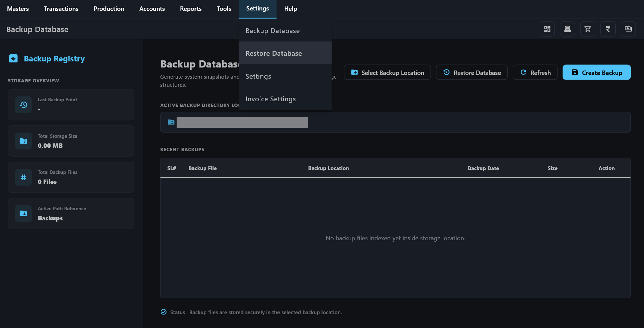
Task: Choose Backup Database from the dropdown
Action: pyautogui.click(x=285, y=31)
